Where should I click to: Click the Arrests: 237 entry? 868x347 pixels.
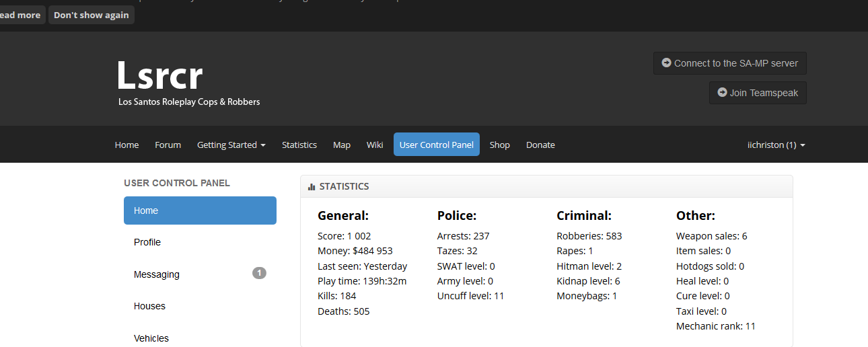click(x=464, y=236)
